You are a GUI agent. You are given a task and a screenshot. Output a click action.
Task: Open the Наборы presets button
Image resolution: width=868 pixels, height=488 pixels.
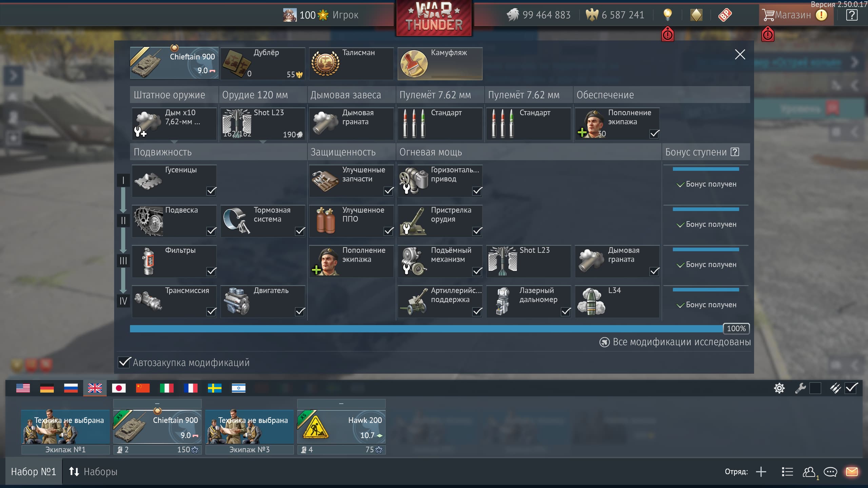click(x=93, y=471)
